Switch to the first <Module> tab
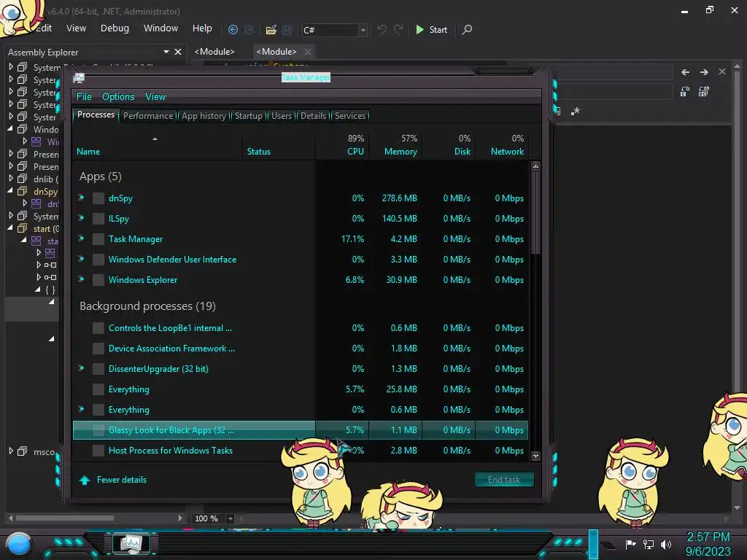Screen dimensions: 747x560 click(214, 52)
